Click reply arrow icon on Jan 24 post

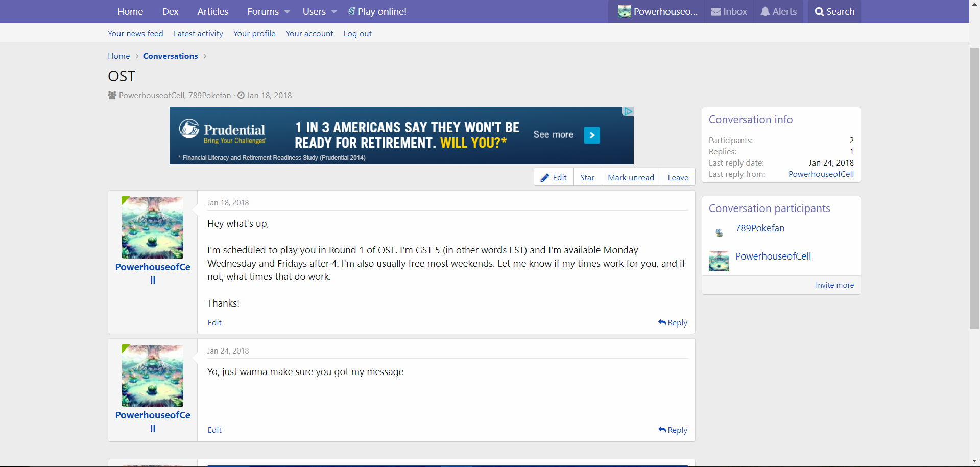(x=662, y=430)
